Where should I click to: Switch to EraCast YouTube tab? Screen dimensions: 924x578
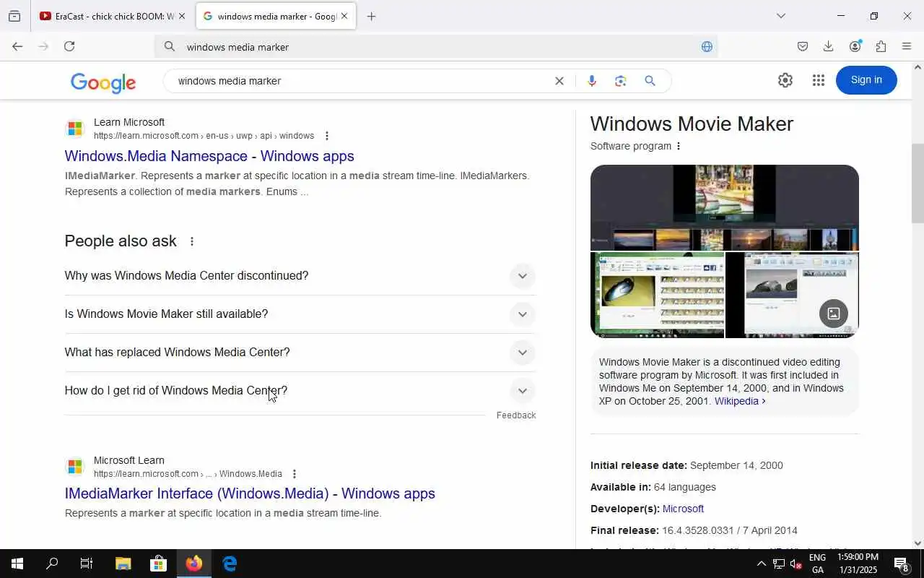tap(114, 16)
